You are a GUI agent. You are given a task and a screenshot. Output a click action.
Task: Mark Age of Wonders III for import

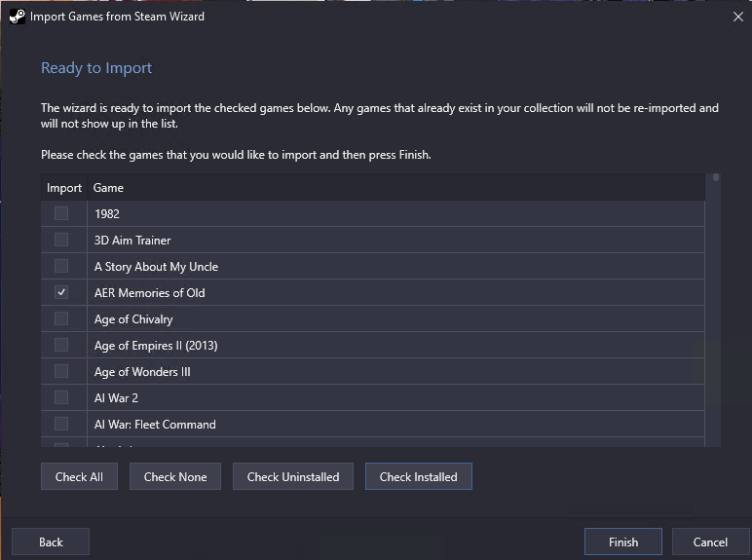click(61, 371)
